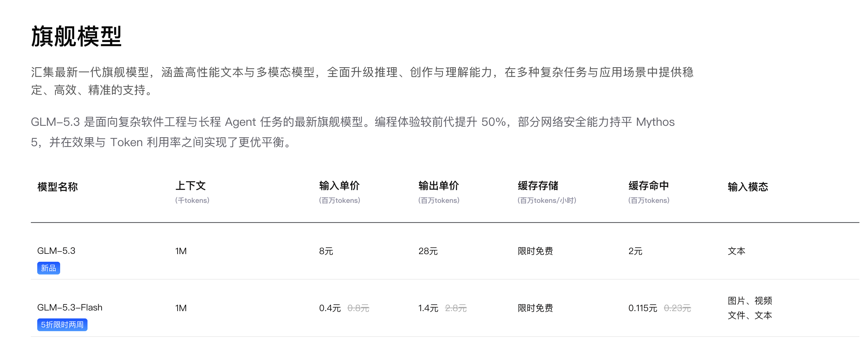Click the 上下文 column header

point(190,186)
